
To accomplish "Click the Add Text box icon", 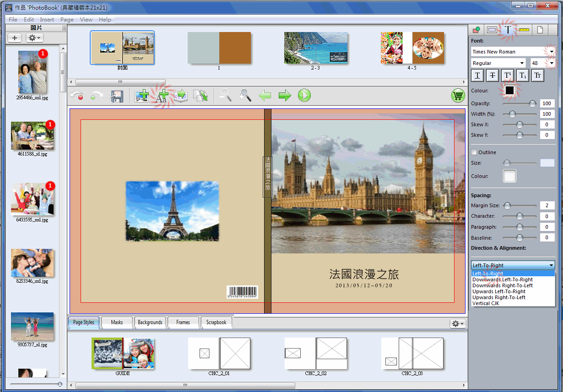I will (162, 96).
